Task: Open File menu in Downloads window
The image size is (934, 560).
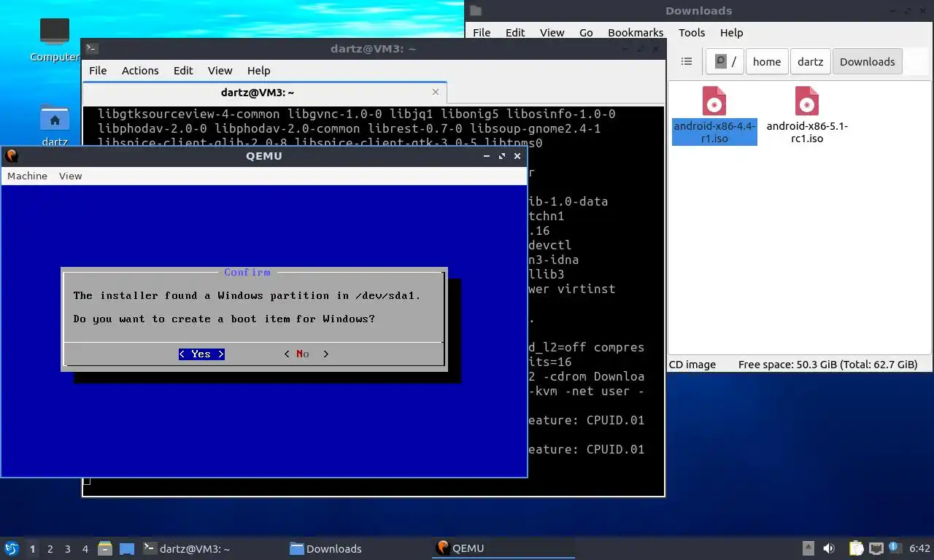Action: point(482,33)
